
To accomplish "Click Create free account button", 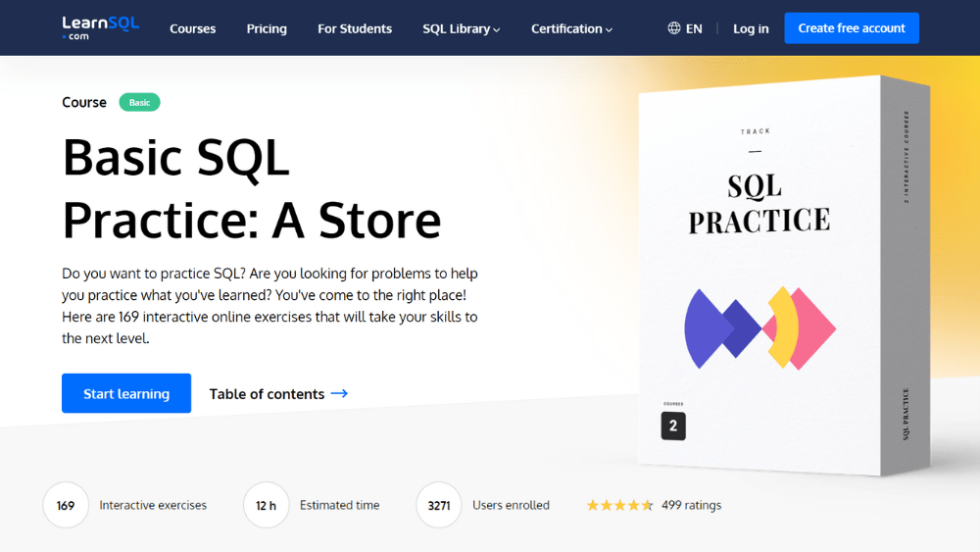I will coord(852,28).
